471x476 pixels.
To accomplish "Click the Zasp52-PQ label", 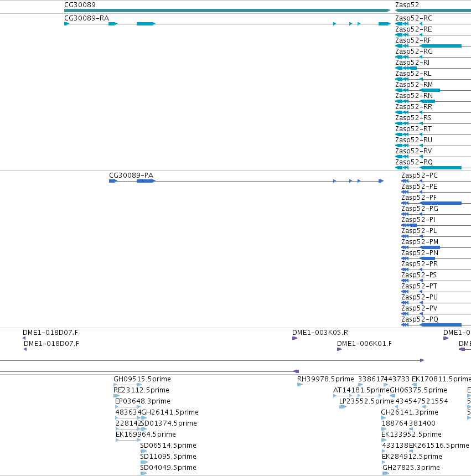I will click(420, 319).
